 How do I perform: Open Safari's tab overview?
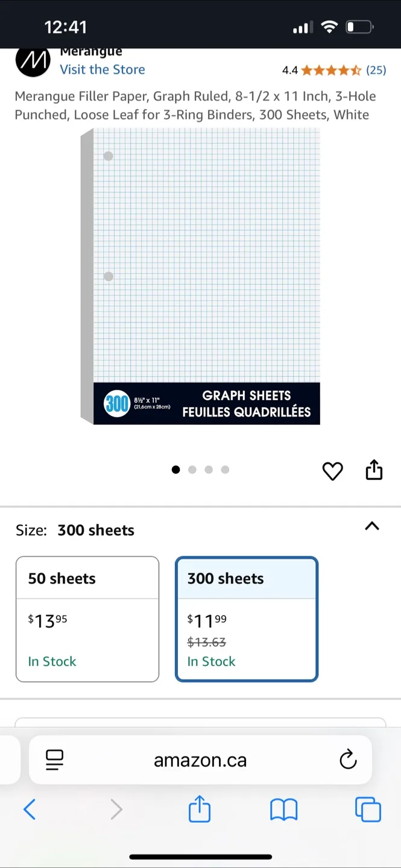[368, 810]
